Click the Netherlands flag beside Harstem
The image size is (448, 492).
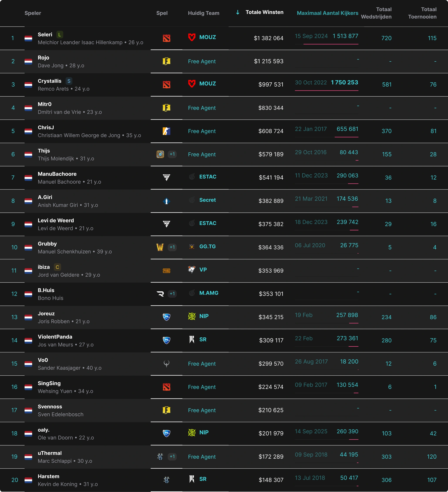28,480
